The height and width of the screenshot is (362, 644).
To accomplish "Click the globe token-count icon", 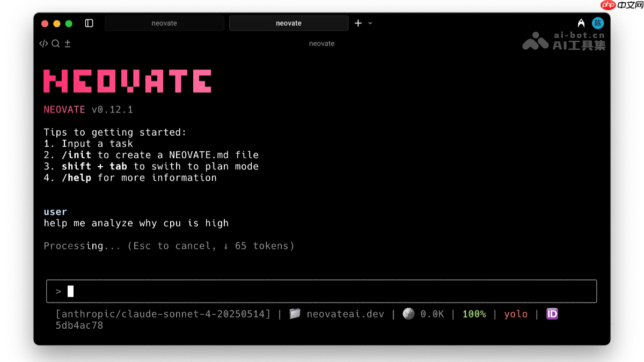I will click(408, 314).
